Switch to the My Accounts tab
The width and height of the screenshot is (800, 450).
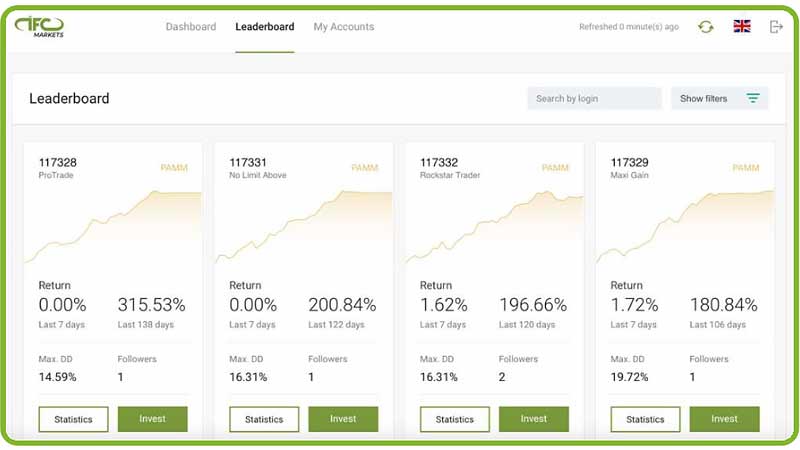coord(343,27)
